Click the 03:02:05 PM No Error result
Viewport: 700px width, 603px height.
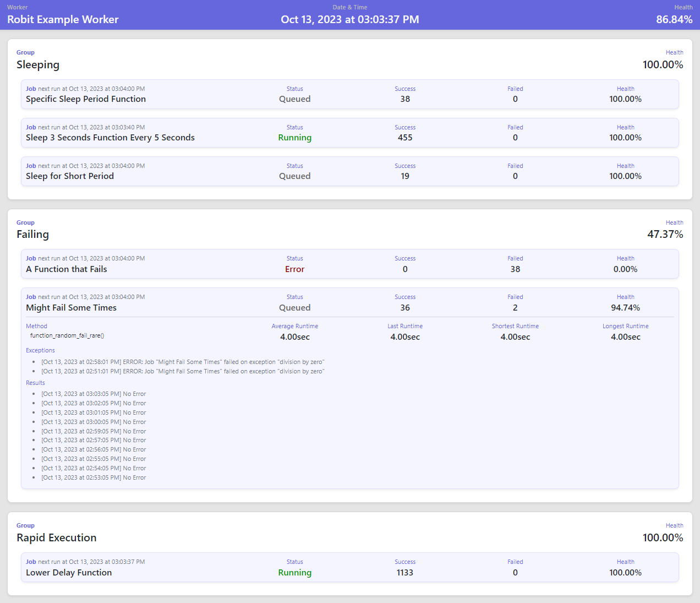[94, 404]
